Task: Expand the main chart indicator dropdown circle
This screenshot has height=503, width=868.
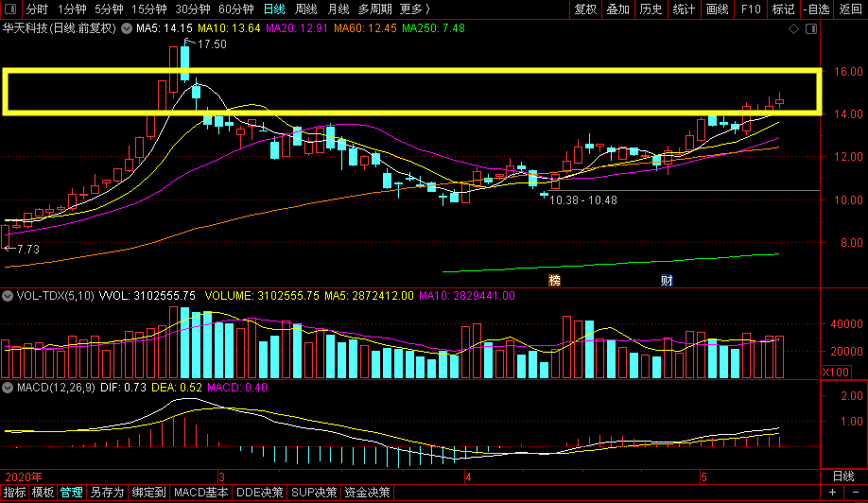Action: pos(127,28)
